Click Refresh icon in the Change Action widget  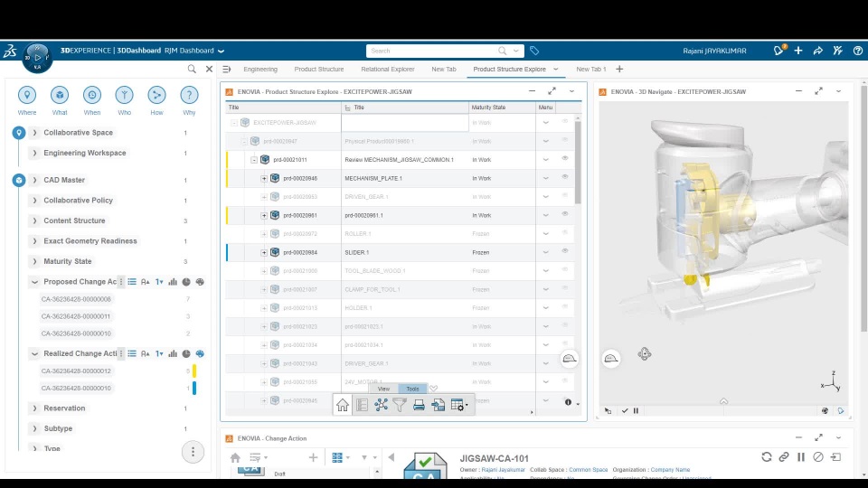(x=766, y=457)
